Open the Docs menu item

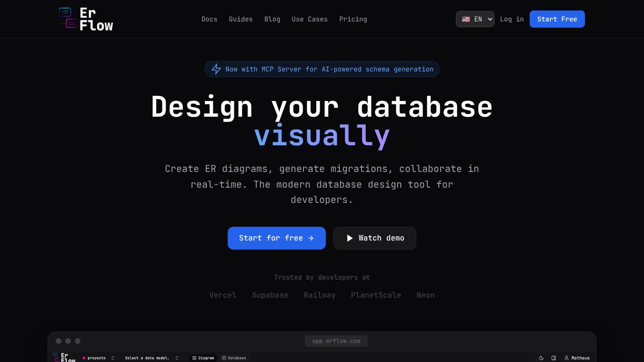(210, 19)
